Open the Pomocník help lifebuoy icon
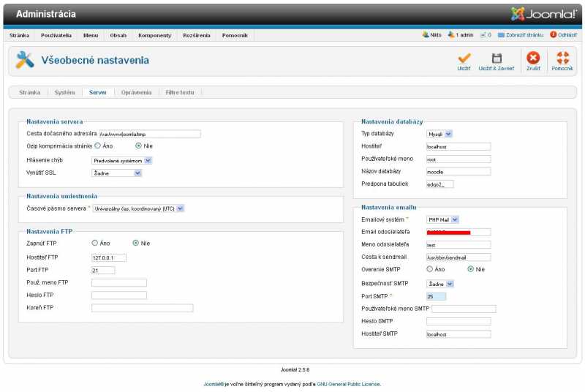This screenshot has width=585, height=392. 562,58
